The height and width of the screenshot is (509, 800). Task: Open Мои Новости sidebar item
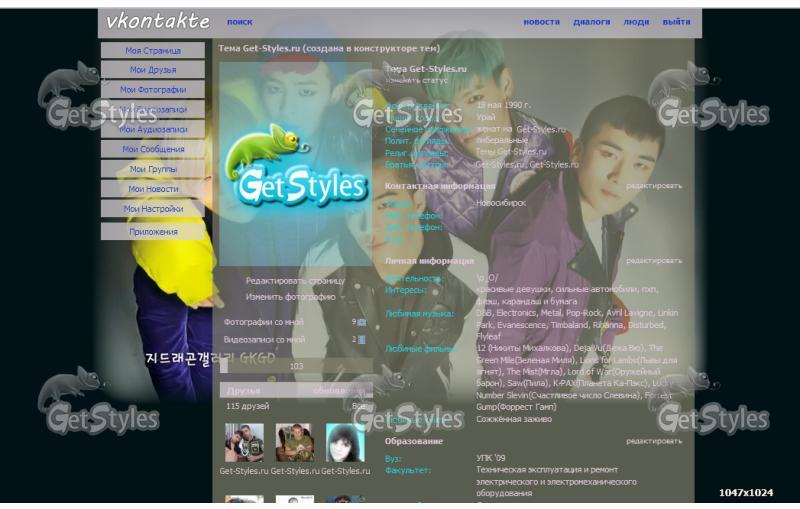tap(153, 189)
